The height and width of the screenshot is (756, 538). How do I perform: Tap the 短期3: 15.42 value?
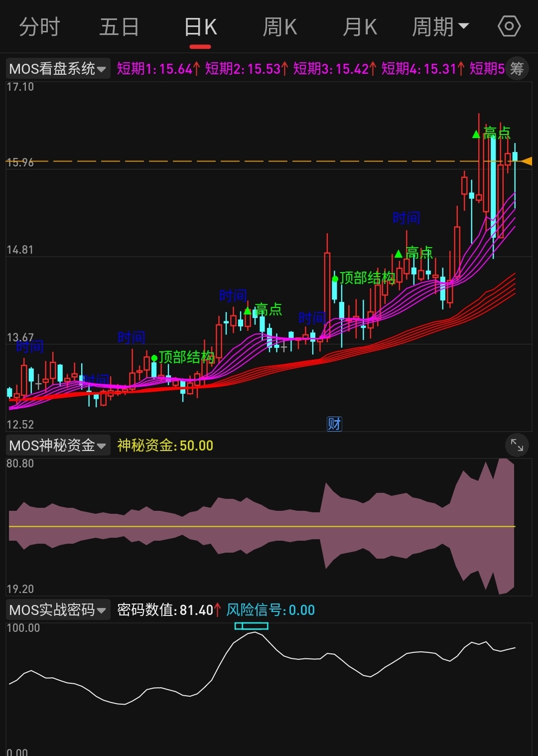click(x=335, y=69)
